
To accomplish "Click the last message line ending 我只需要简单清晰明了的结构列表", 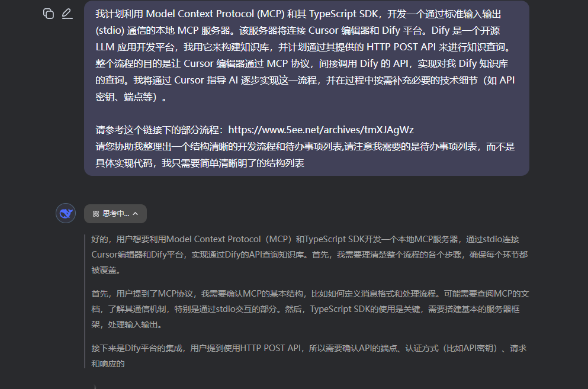I will pos(200,163).
